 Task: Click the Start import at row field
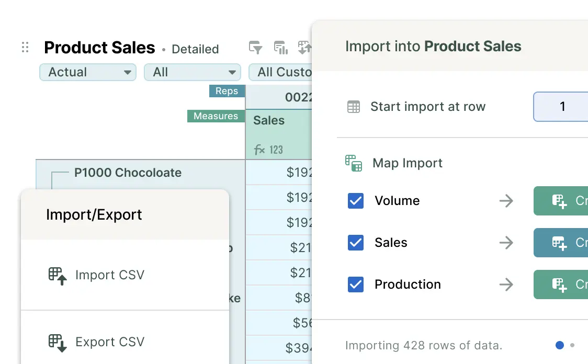point(561,107)
